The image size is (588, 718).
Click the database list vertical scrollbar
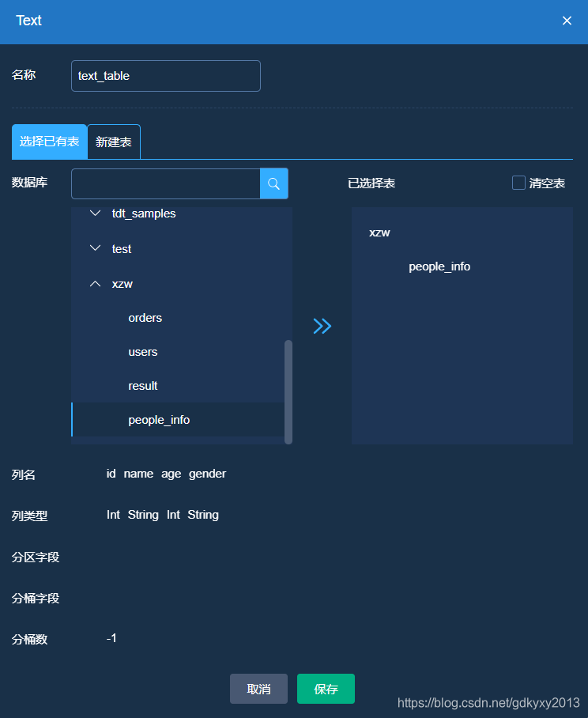288,391
